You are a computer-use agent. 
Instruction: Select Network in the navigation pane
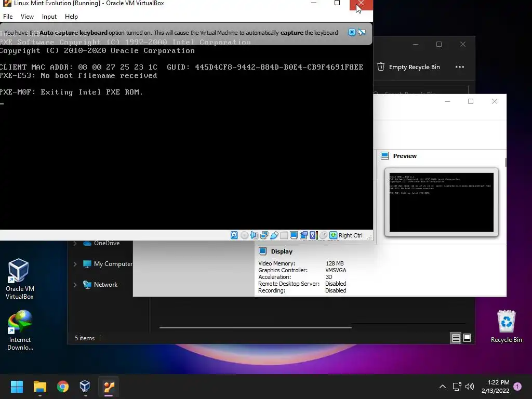coord(100,285)
